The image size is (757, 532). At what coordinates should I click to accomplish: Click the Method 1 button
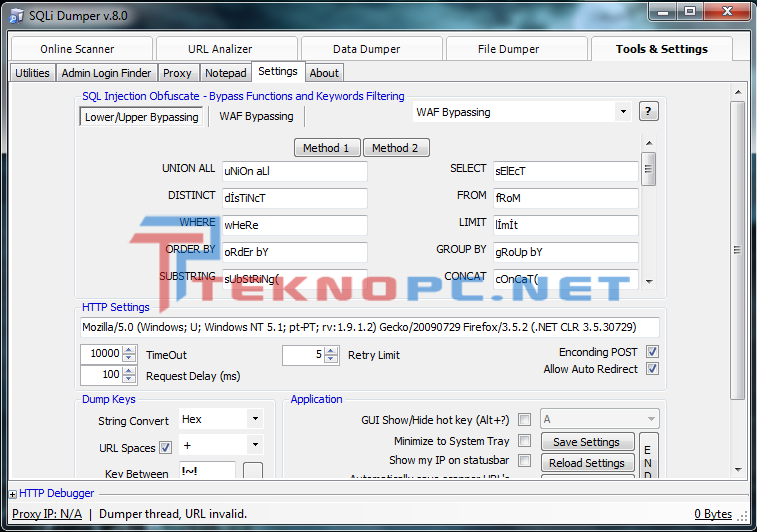[x=327, y=148]
